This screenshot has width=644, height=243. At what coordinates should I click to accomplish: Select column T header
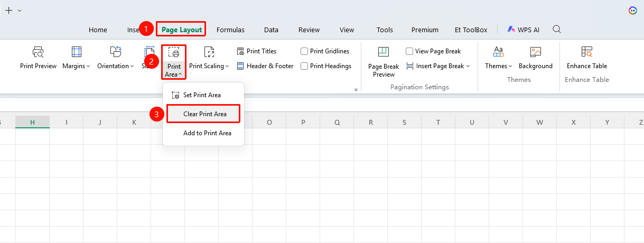coord(438,122)
